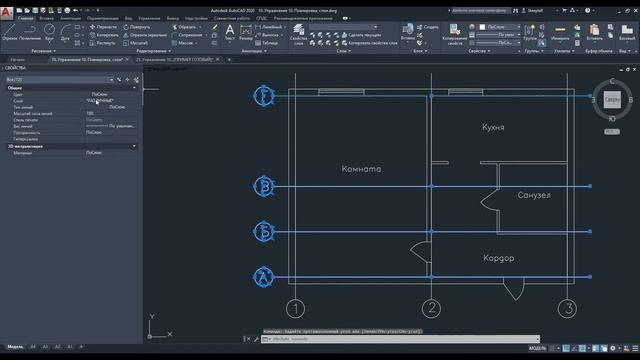Click the Массив (Array) tool
Screen dimensions: 640x360
(x=182, y=43)
